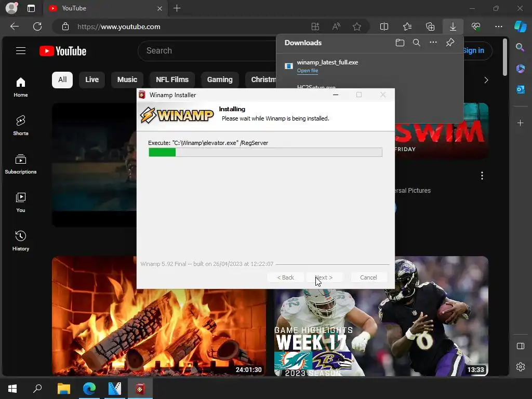Open video options three-dot menu
The width and height of the screenshot is (532, 399).
pyautogui.click(x=482, y=176)
